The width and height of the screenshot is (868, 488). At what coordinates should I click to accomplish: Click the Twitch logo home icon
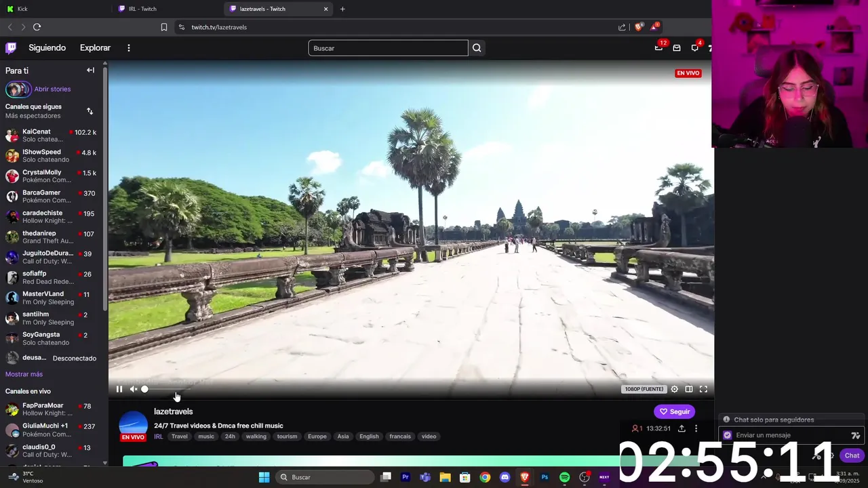point(11,48)
